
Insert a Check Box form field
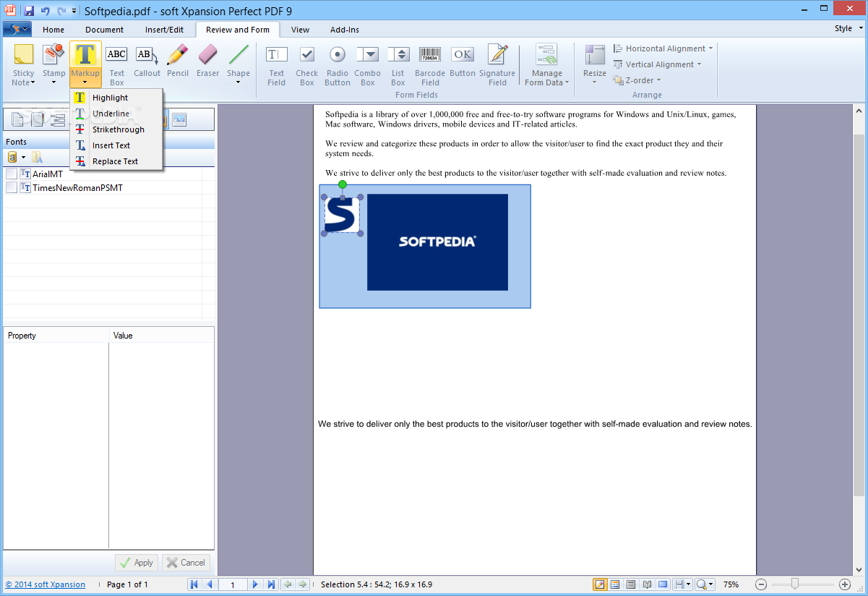pyautogui.click(x=307, y=65)
